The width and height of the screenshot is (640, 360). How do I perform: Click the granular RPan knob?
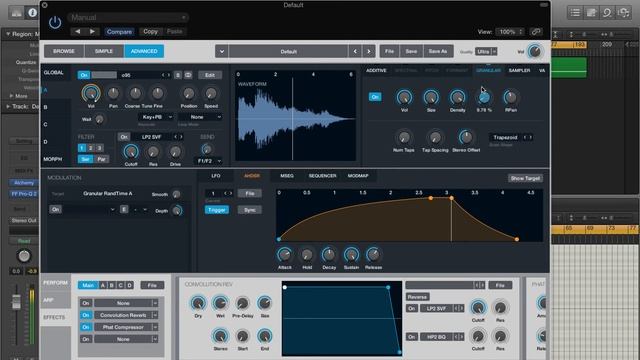click(x=510, y=98)
